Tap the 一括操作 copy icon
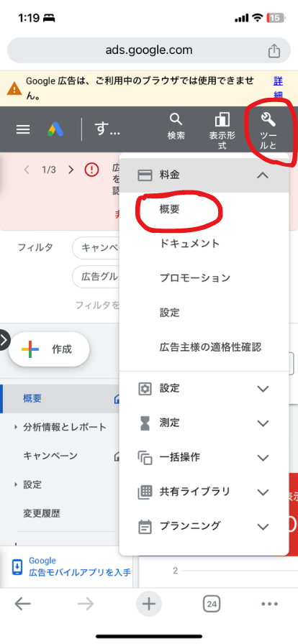This screenshot has height=644, width=298. (x=145, y=458)
